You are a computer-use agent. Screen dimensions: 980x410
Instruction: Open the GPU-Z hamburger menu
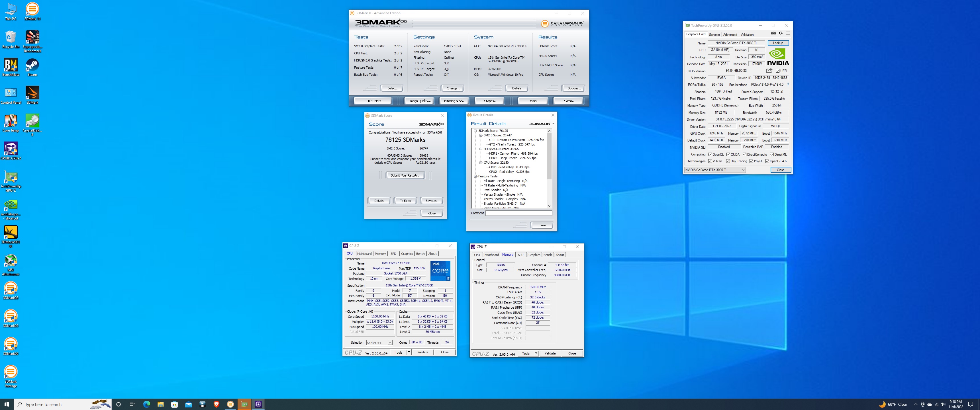(788, 34)
